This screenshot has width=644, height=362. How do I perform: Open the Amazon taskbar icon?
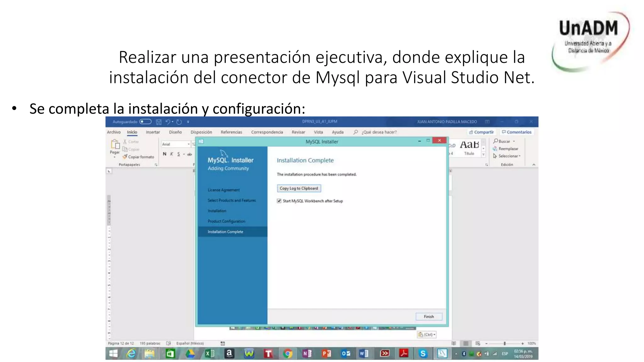point(229,354)
